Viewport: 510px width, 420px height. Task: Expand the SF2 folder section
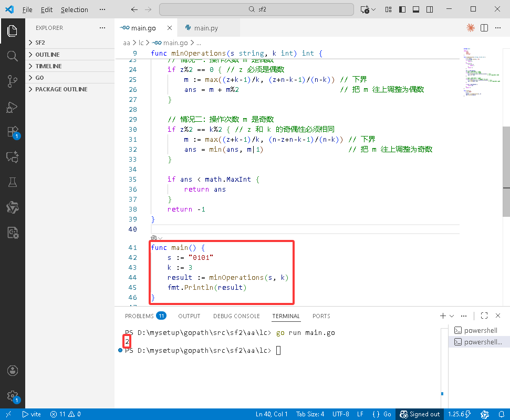pyautogui.click(x=70, y=43)
